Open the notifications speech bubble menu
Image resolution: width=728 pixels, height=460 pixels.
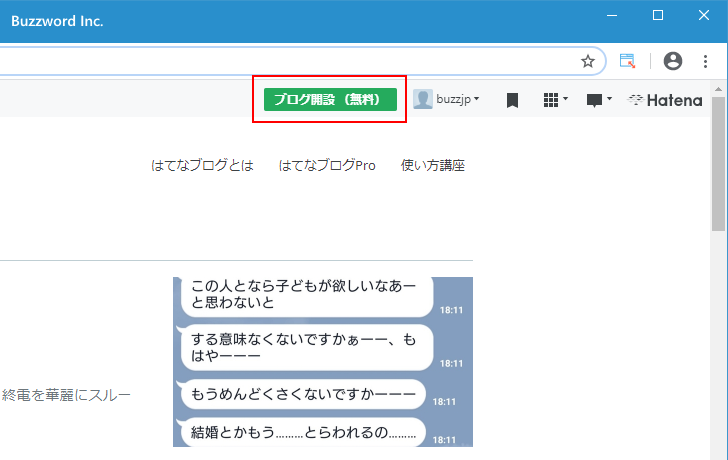coord(599,100)
